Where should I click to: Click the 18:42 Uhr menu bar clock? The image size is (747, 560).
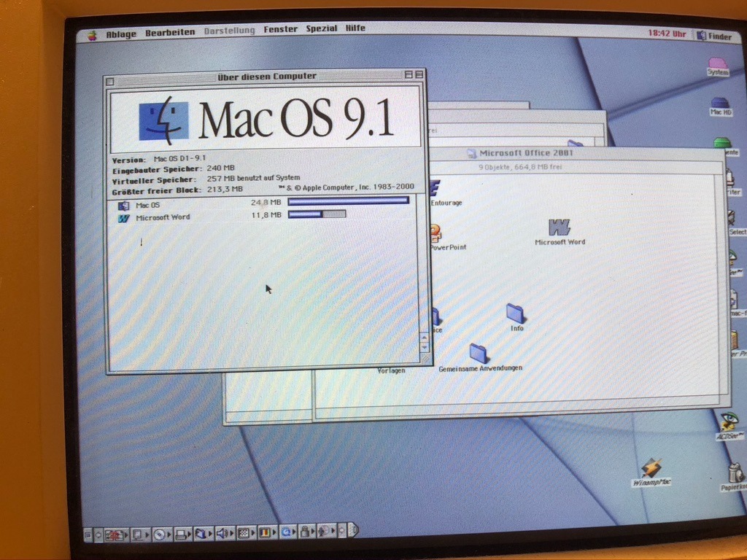[x=667, y=34]
